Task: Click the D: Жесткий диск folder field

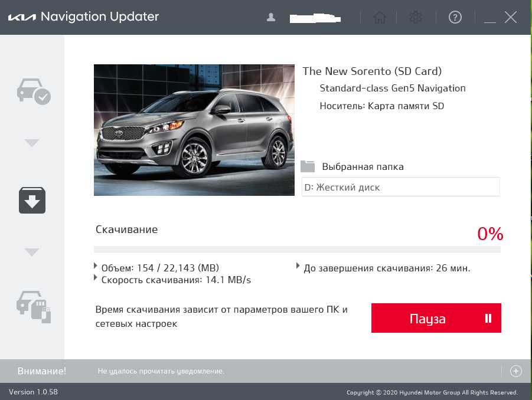Action: coord(401,187)
